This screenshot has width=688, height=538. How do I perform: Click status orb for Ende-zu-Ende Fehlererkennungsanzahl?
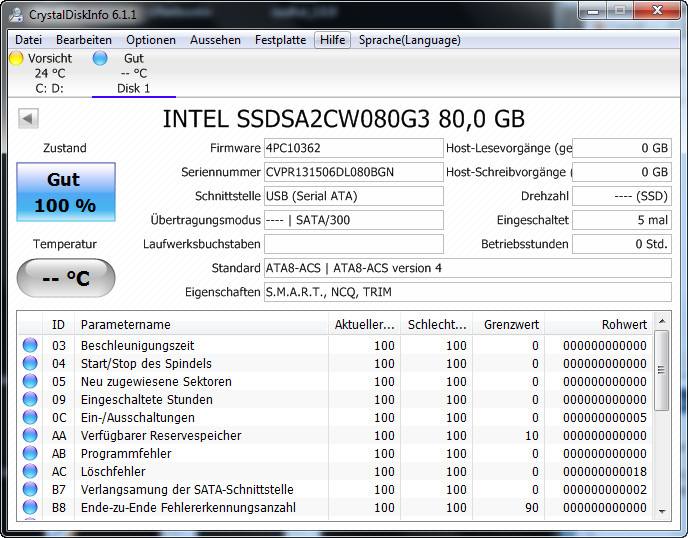30,507
